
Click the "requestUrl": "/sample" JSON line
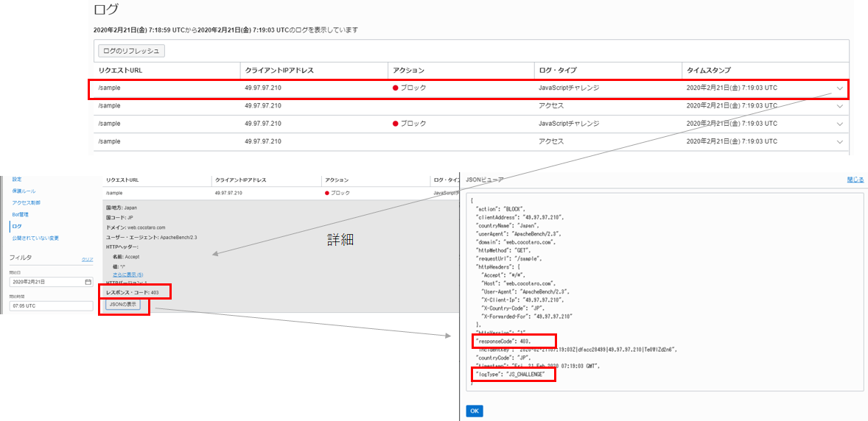coord(508,259)
